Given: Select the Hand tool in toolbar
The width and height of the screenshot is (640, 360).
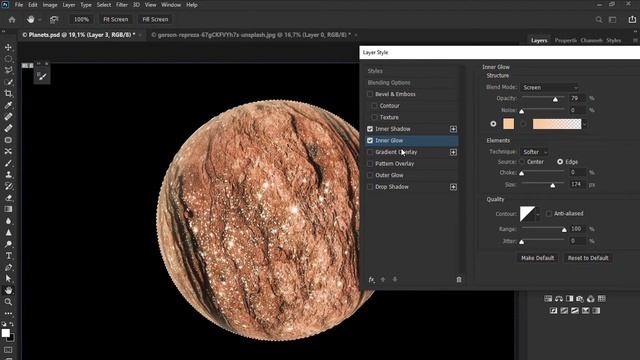Looking at the screenshot, I should [8, 291].
